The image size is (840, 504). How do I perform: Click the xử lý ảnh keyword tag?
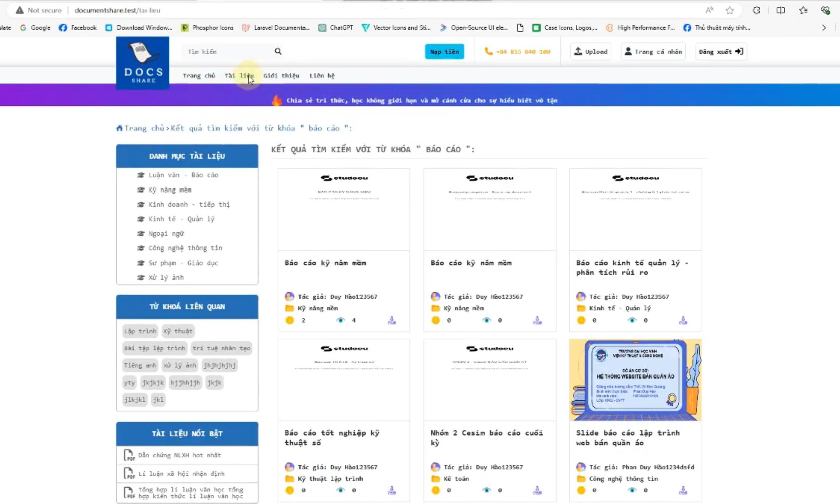[179, 365]
